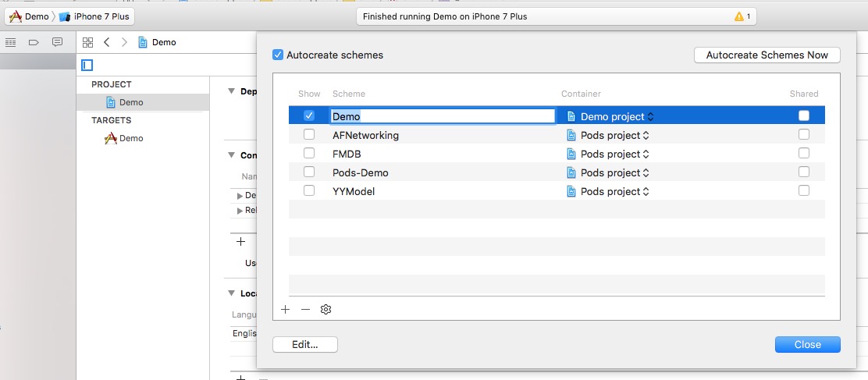Click the warning triangle in the status bar

coord(738,16)
